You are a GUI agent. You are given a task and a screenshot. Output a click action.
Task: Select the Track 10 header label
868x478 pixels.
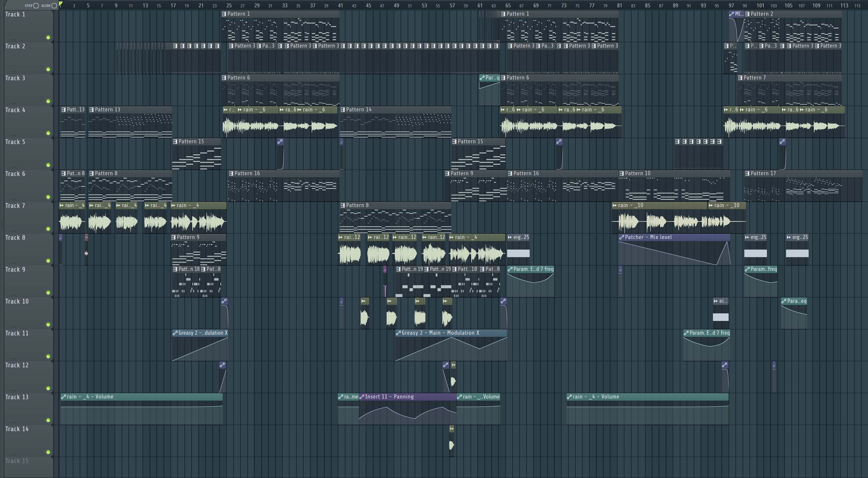(17, 301)
